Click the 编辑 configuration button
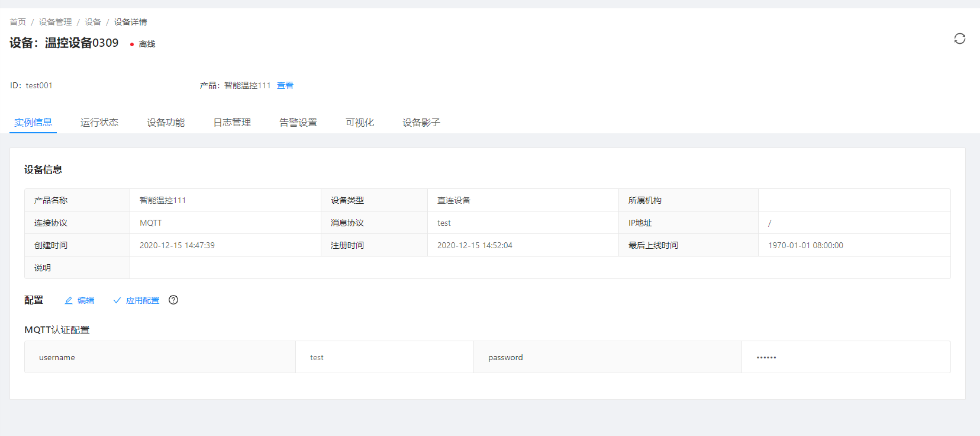Viewport: 980px width, 436px height. (x=85, y=300)
